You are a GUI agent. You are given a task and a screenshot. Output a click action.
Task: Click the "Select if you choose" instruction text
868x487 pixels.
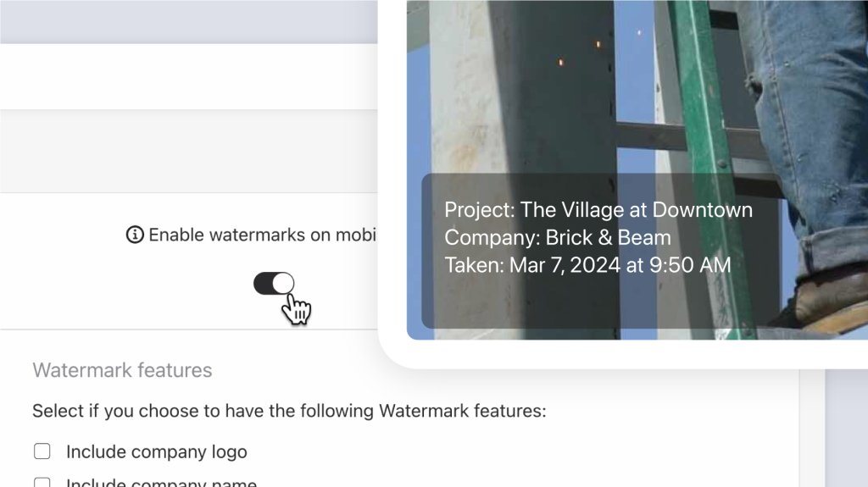[288, 412]
